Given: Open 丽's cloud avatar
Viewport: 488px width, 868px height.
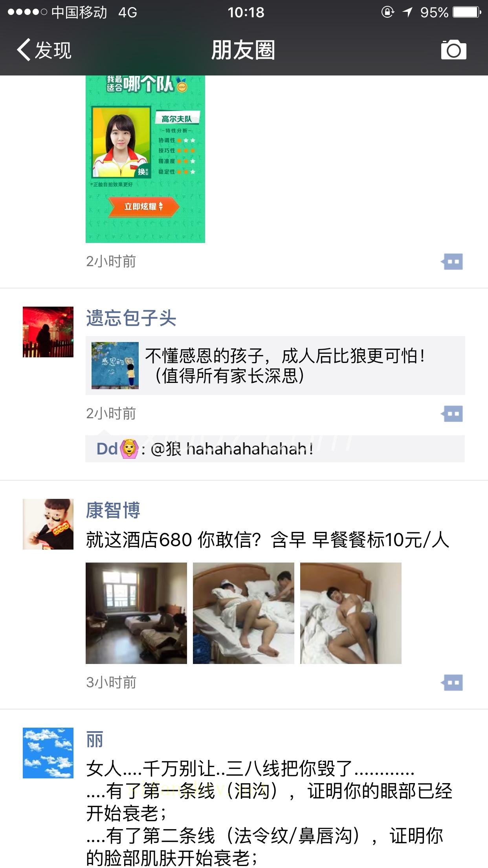Looking at the screenshot, I should coord(48,753).
